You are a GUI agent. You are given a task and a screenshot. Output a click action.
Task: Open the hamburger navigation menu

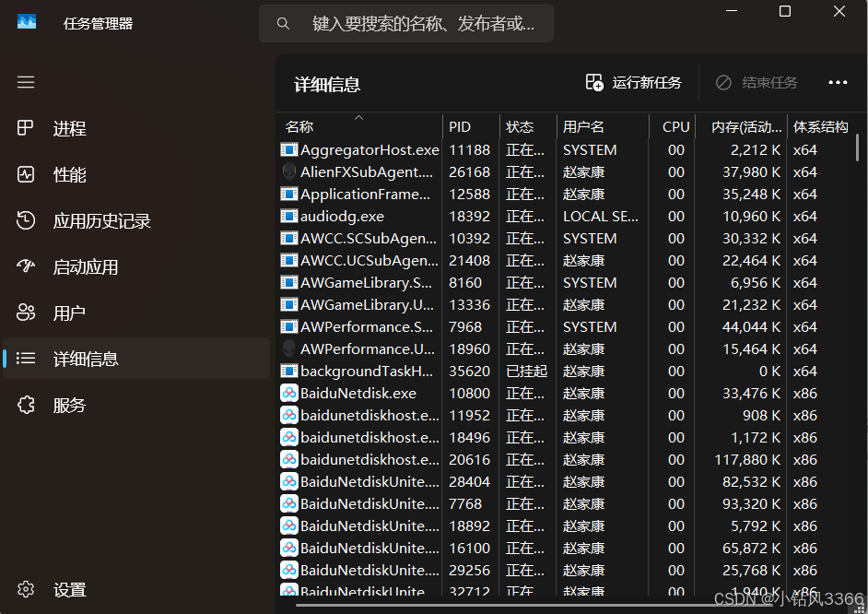tap(26, 82)
